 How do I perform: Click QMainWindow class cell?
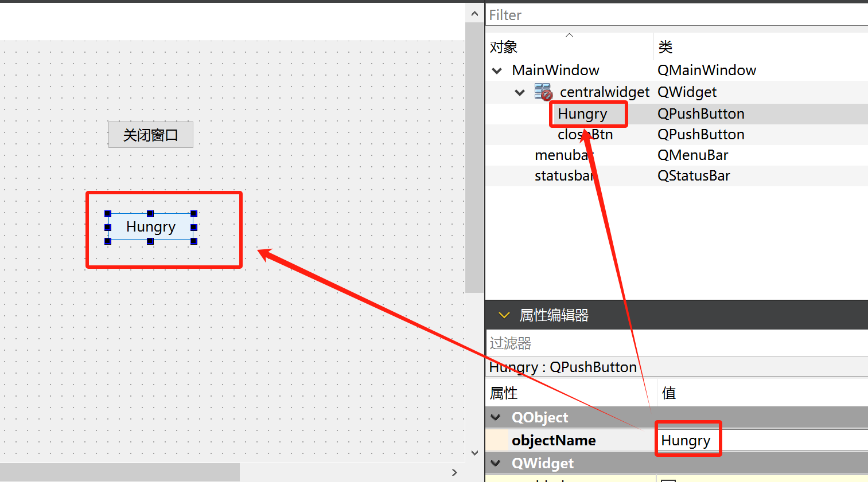707,70
